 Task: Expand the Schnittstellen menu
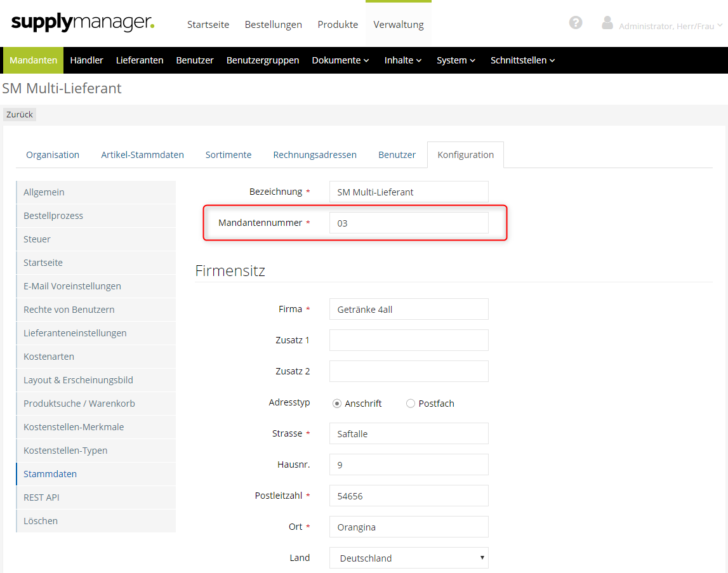pyautogui.click(x=522, y=60)
